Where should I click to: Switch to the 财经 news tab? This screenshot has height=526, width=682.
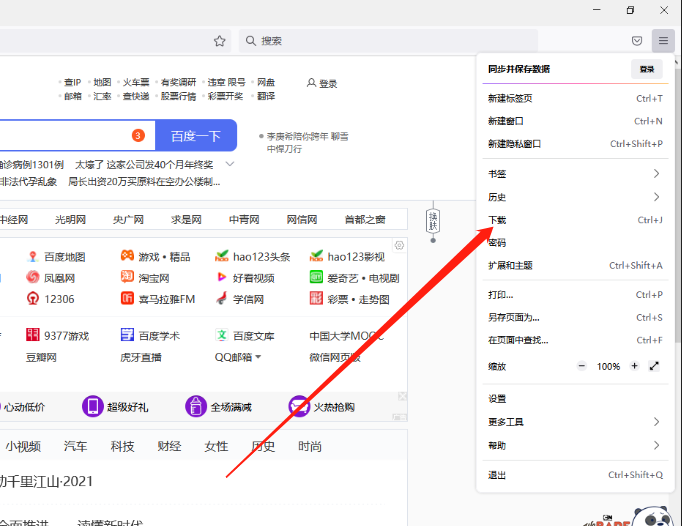click(169, 446)
